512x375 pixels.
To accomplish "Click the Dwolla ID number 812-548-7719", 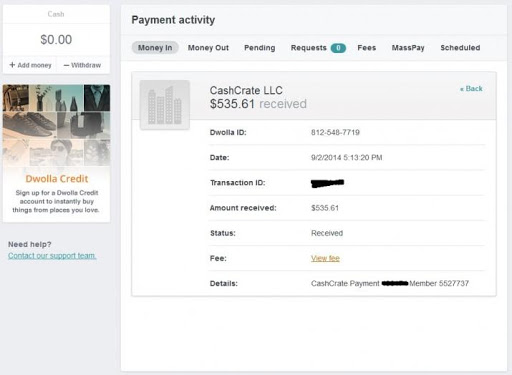I will tap(335, 132).
